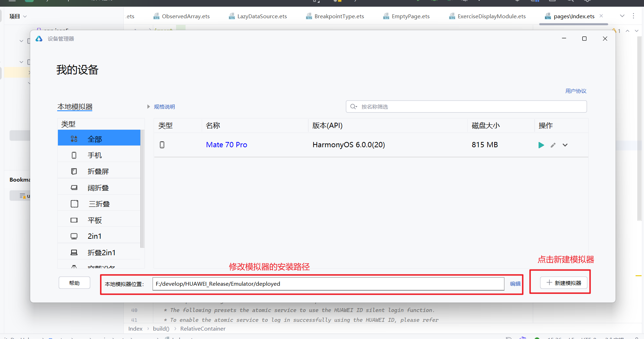Select the 折叠屏 device type
The height and width of the screenshot is (339, 644).
pos(99,171)
